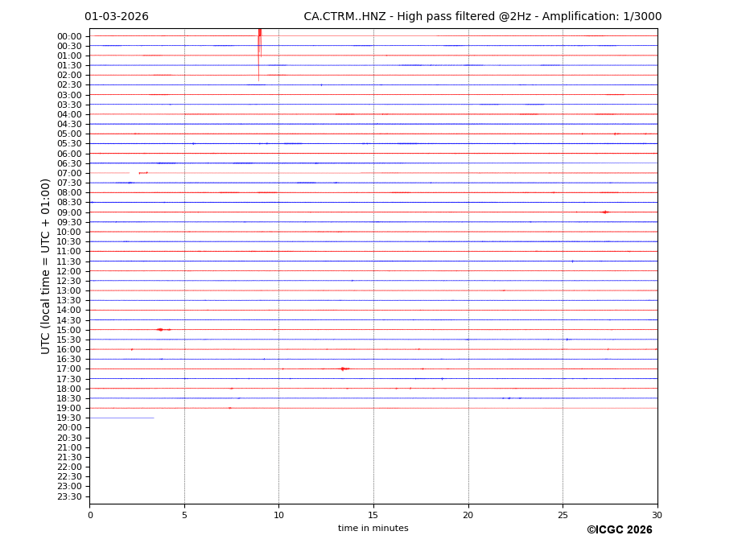Click the end of the partial 19:30 trace

[x=154, y=418]
